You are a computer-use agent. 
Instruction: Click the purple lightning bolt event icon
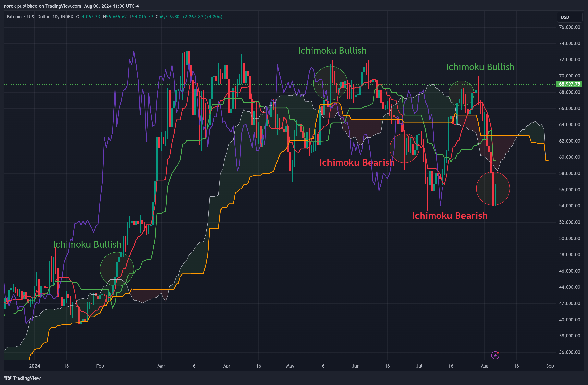(495, 355)
